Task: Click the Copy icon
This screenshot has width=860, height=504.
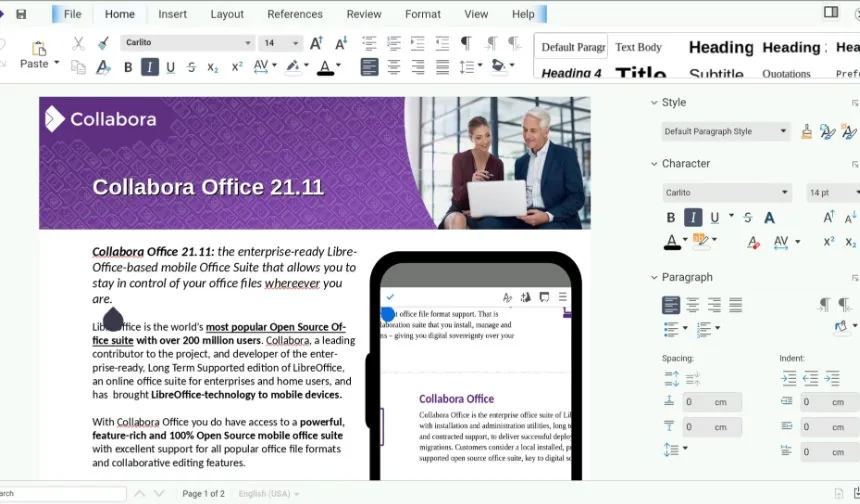Action: tap(78, 67)
